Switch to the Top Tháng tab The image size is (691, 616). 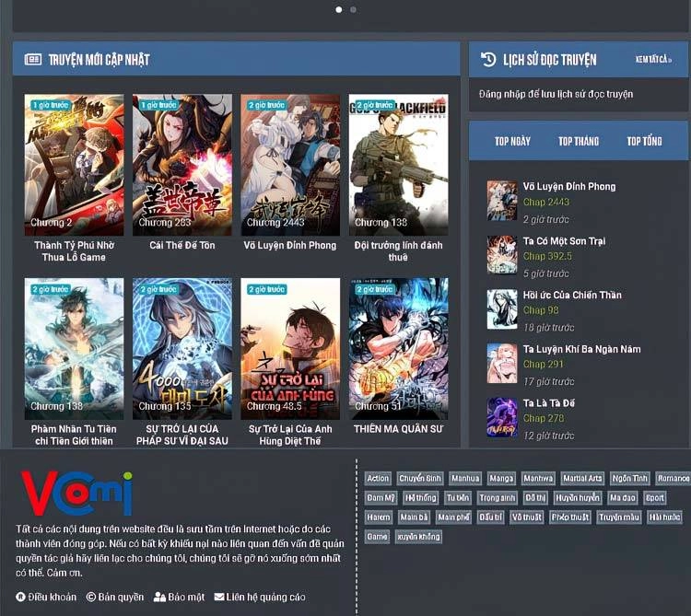point(578,141)
